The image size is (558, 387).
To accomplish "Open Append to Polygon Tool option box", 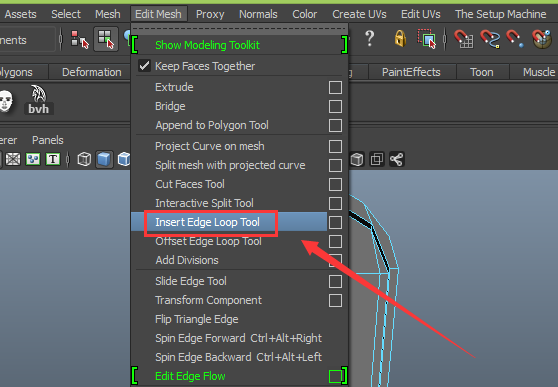I will click(x=335, y=125).
